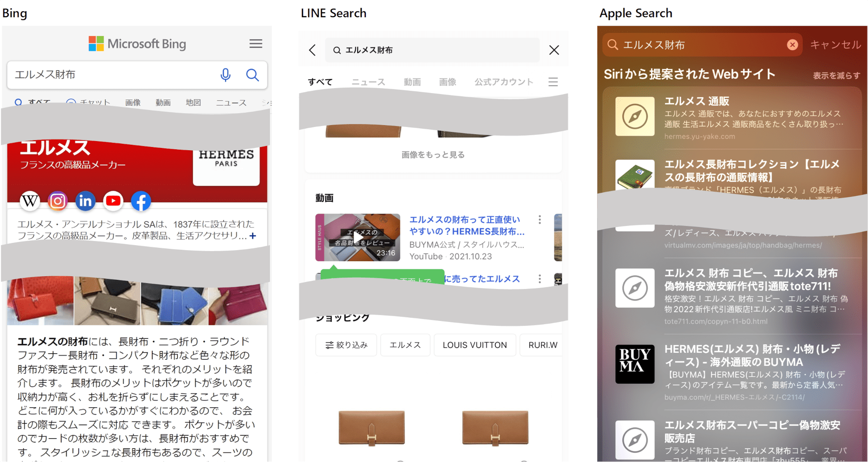Open the green book icon result
Image resolution: width=868 pixels, height=462 pixels.
click(x=635, y=176)
